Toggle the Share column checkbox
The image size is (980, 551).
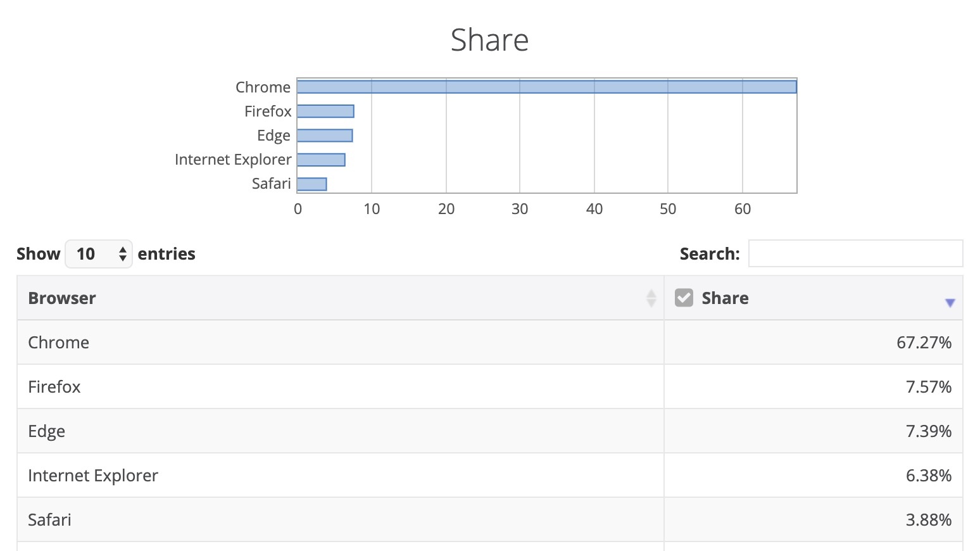[x=684, y=298]
